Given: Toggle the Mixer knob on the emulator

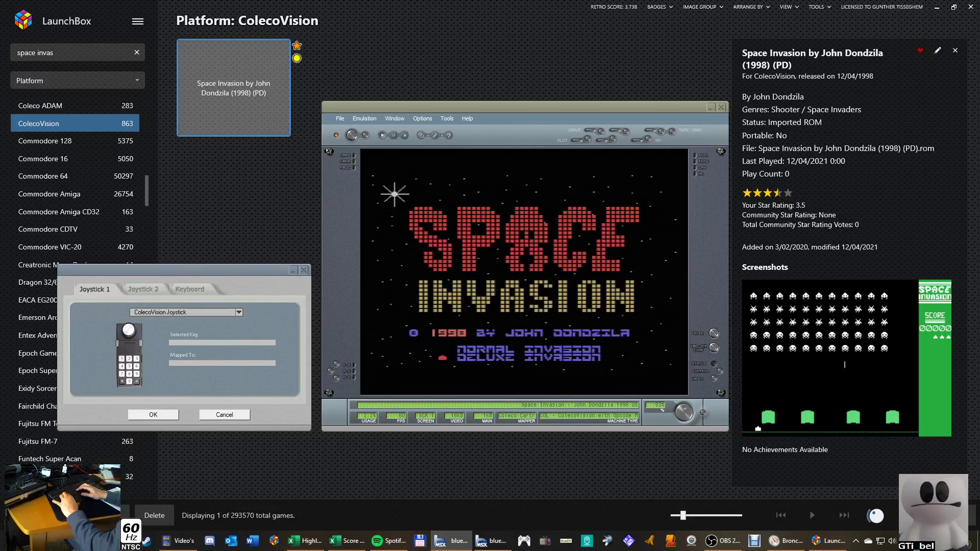Looking at the screenshot, I should click(714, 334).
